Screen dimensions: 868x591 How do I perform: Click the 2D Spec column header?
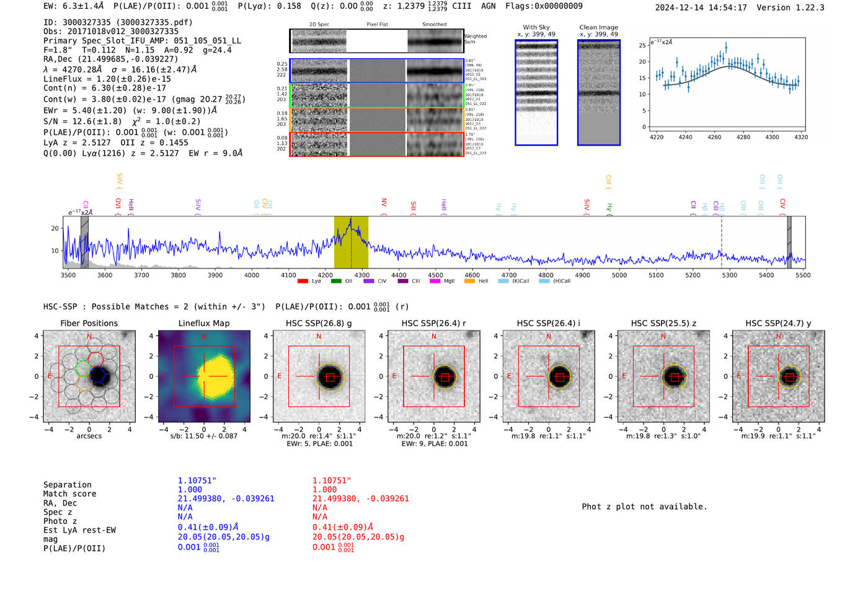319,25
